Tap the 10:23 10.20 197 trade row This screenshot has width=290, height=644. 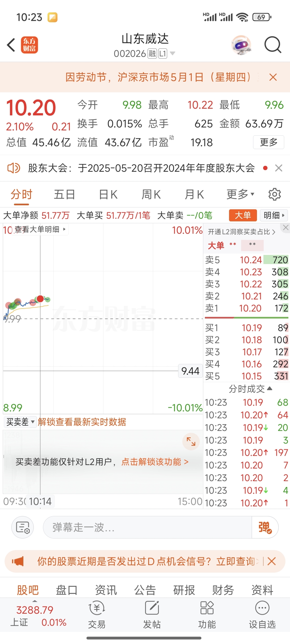coord(247,453)
